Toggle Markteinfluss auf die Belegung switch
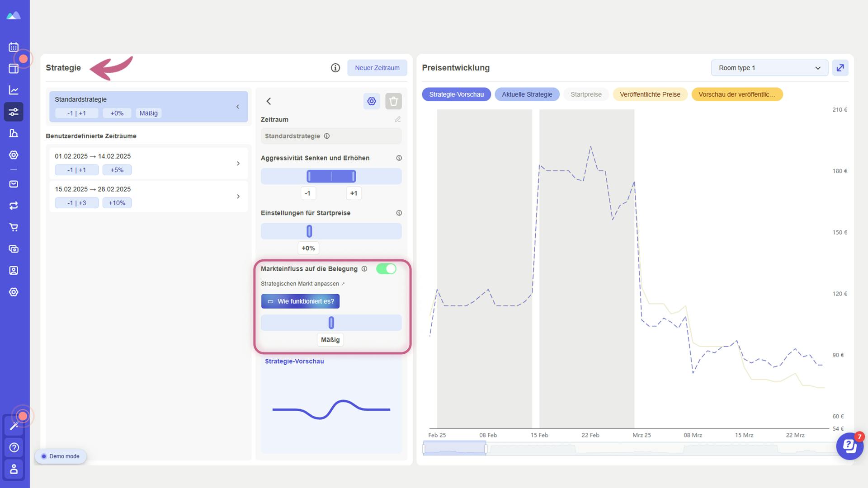 [387, 268]
